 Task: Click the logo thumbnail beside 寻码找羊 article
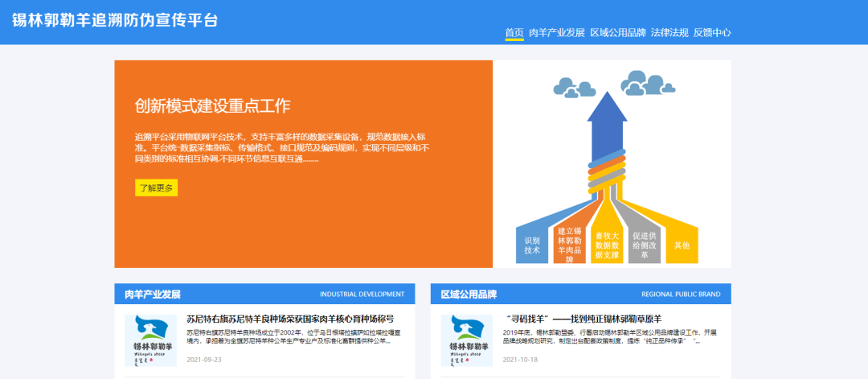click(467, 340)
